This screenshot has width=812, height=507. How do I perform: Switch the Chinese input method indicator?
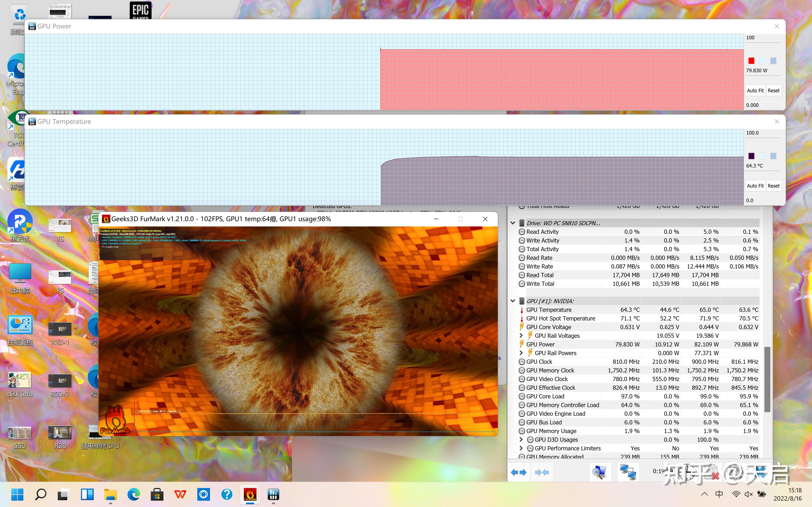(x=719, y=494)
